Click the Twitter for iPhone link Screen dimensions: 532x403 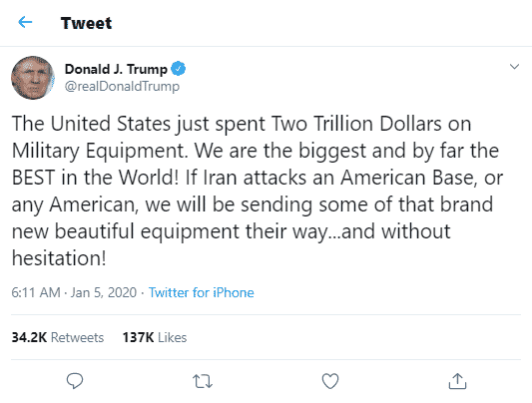(x=202, y=292)
